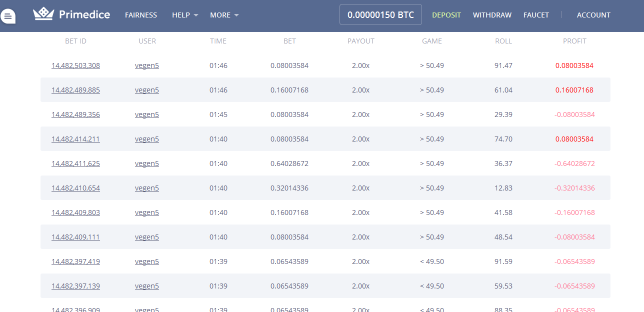Click the 0.00000150 BTC balance box
The width and height of the screenshot is (644, 312).
click(380, 14)
